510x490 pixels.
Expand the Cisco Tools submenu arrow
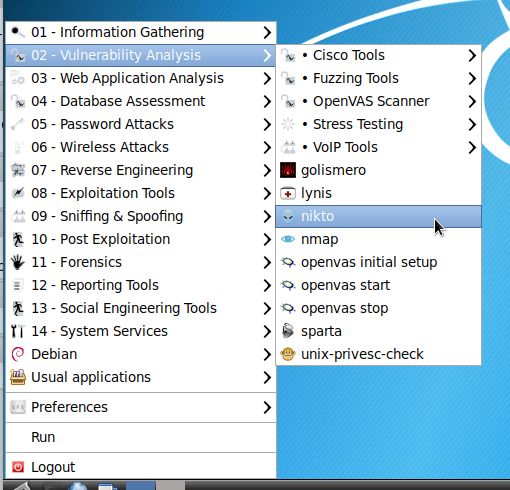472,55
